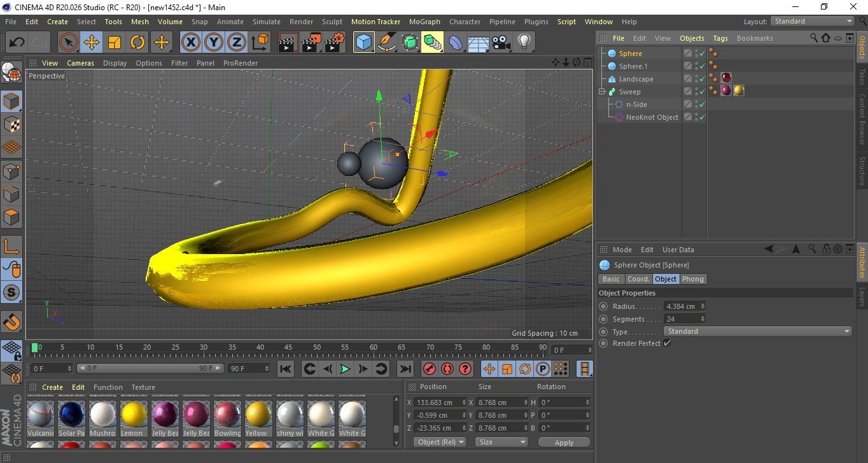
Task: Click the Undo arrow icon
Action: [x=17, y=43]
